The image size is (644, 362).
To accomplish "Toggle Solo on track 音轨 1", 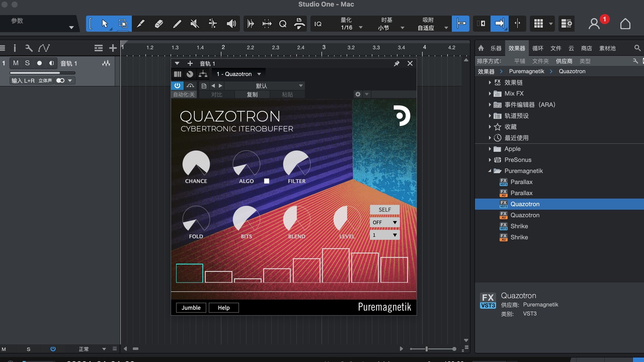I will point(28,63).
